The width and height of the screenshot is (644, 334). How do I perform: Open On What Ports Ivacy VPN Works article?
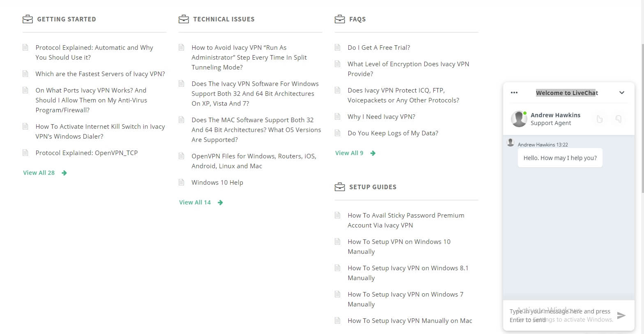(91, 100)
